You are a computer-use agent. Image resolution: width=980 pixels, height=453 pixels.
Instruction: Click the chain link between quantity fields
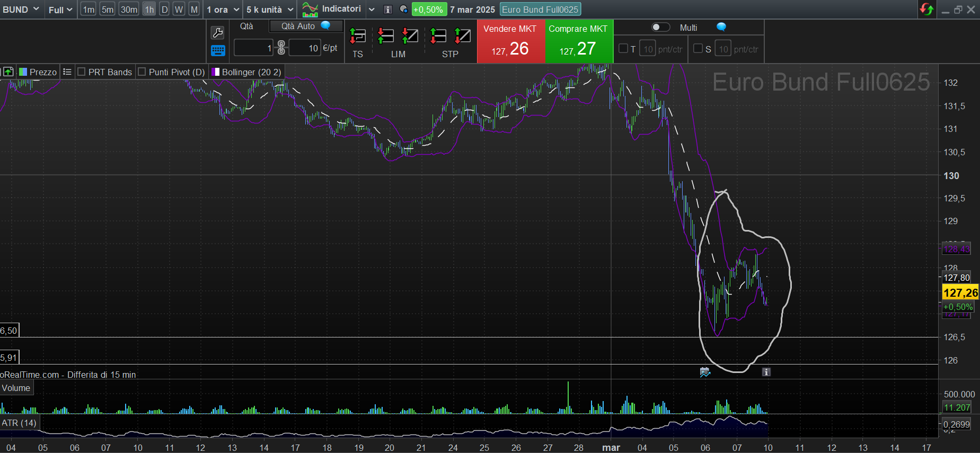(281, 48)
